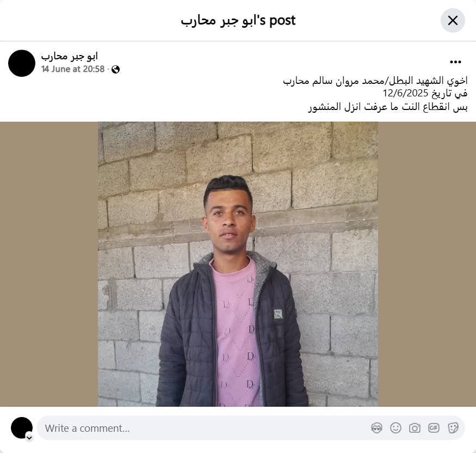This screenshot has height=453, width=476.
Task: Open the 14 June at 20:58 timestamp
Action: coord(73,69)
